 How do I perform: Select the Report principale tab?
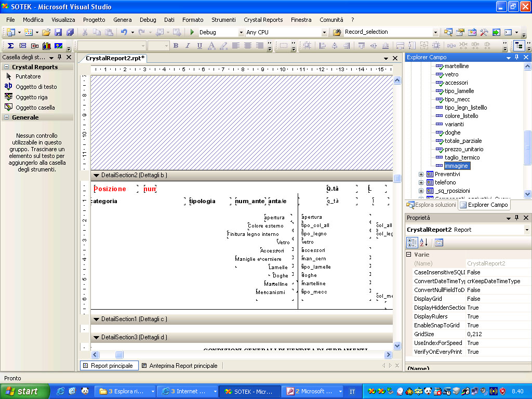[x=109, y=366]
